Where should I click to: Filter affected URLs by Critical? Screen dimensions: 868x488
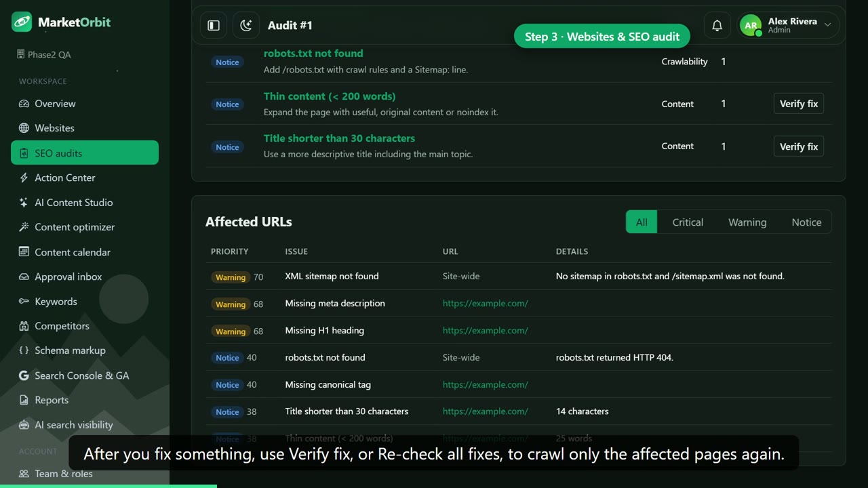[688, 222]
